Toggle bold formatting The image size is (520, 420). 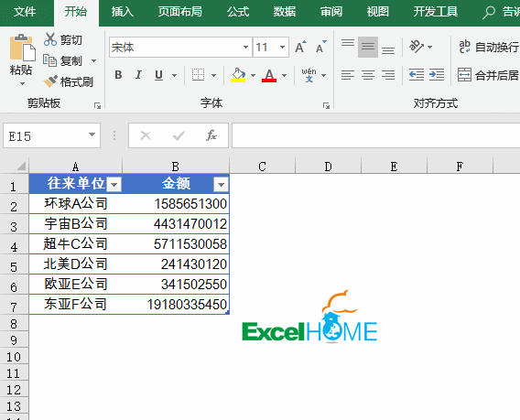click(118, 75)
